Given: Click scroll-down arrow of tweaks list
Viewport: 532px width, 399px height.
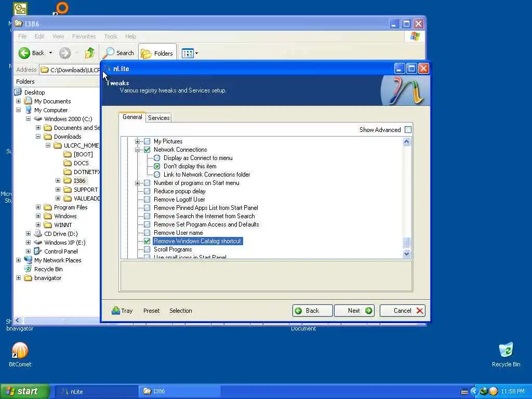Looking at the screenshot, I should [406, 254].
